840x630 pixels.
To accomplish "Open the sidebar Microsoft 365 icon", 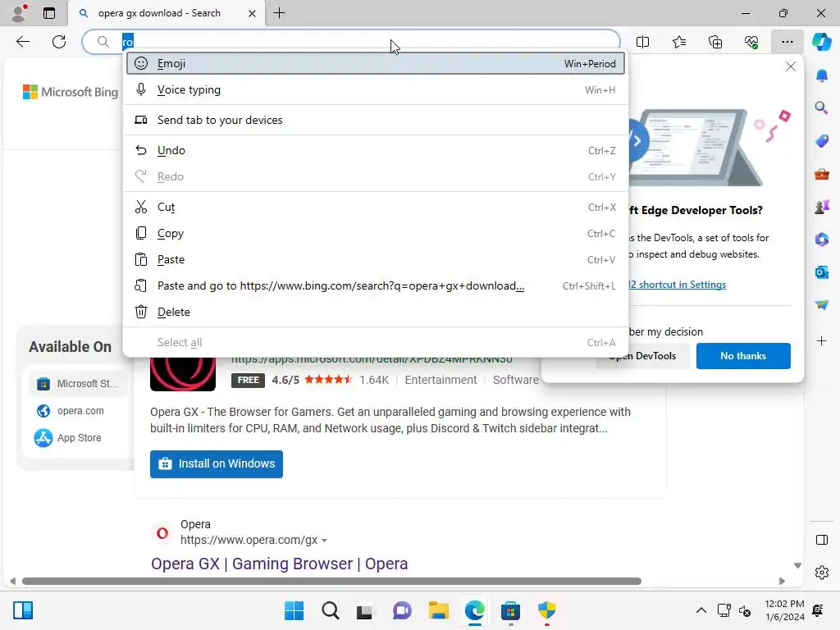I will (822, 239).
